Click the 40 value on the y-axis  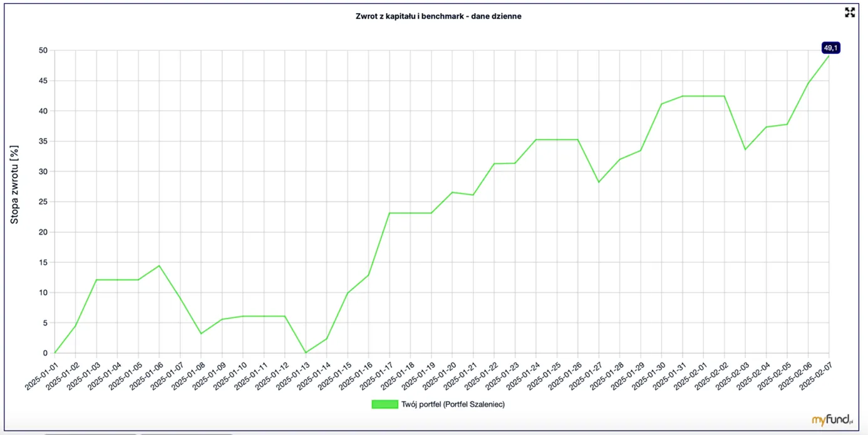(43, 111)
